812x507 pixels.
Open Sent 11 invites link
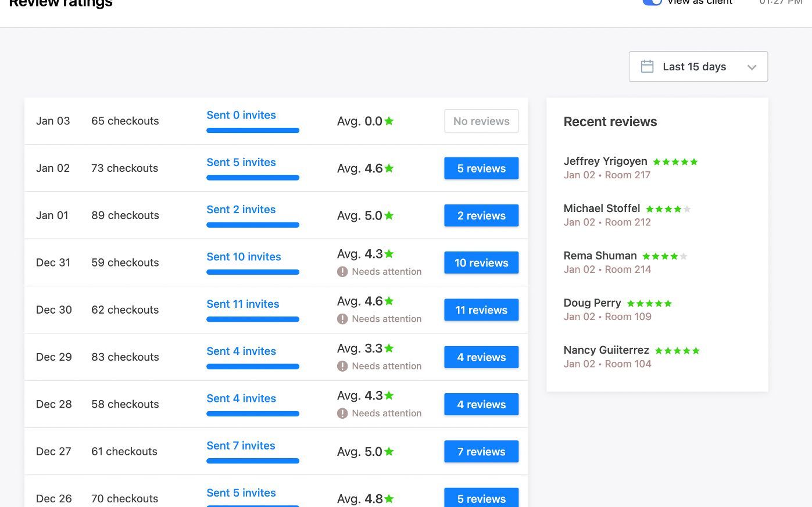(242, 304)
